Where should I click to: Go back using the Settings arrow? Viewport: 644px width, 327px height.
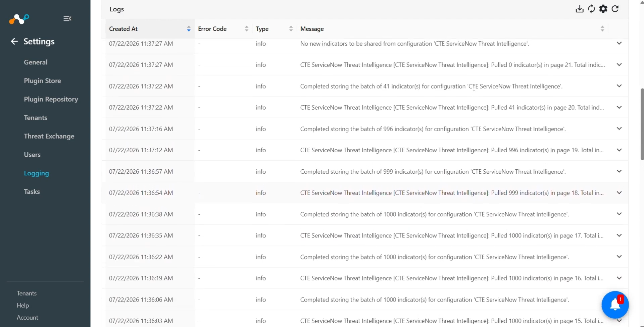14,41
